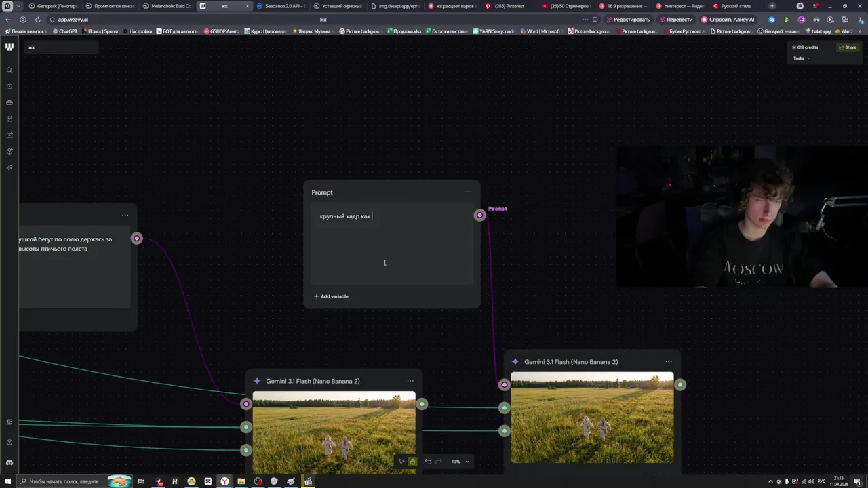
Task: Open File Explorer from taskbar
Action: (241, 481)
